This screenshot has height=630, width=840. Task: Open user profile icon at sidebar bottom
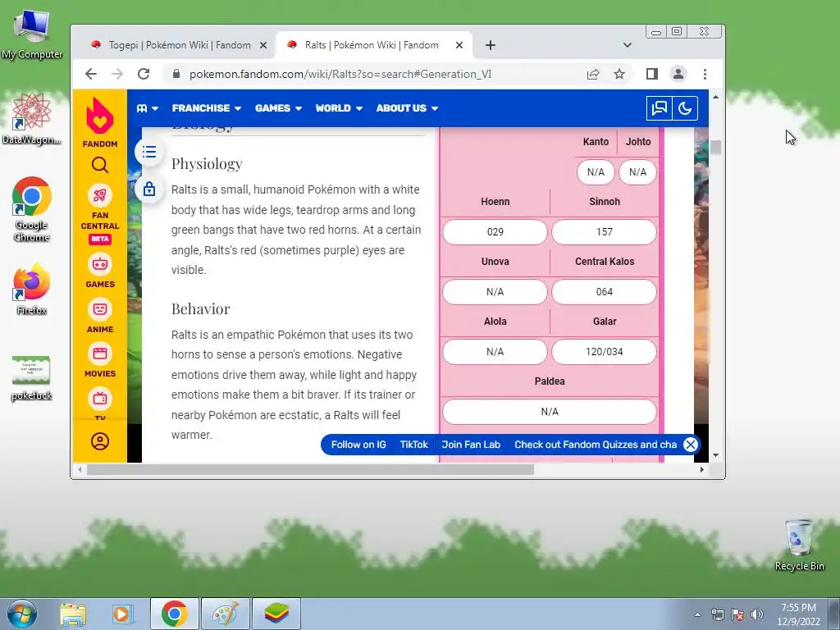pos(99,441)
